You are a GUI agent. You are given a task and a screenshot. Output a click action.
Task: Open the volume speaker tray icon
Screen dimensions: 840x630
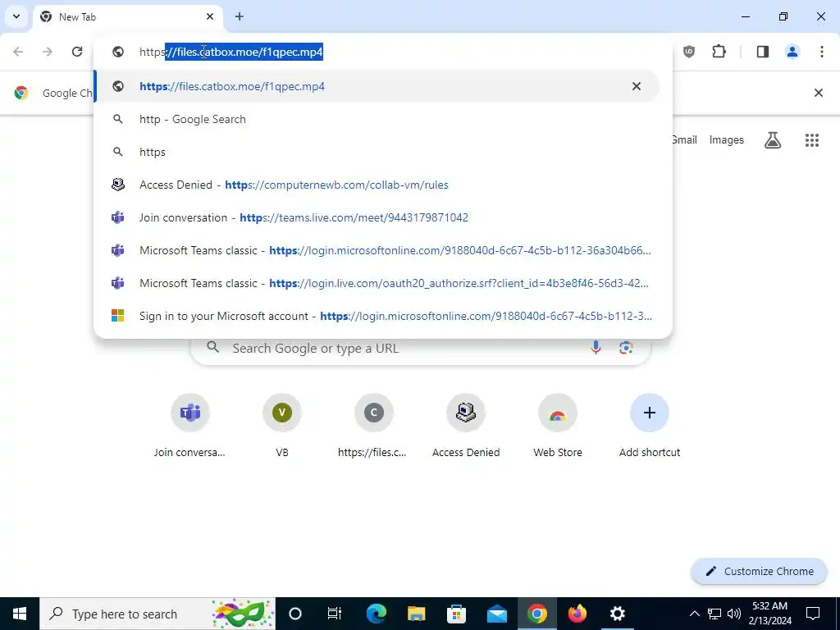(734, 614)
